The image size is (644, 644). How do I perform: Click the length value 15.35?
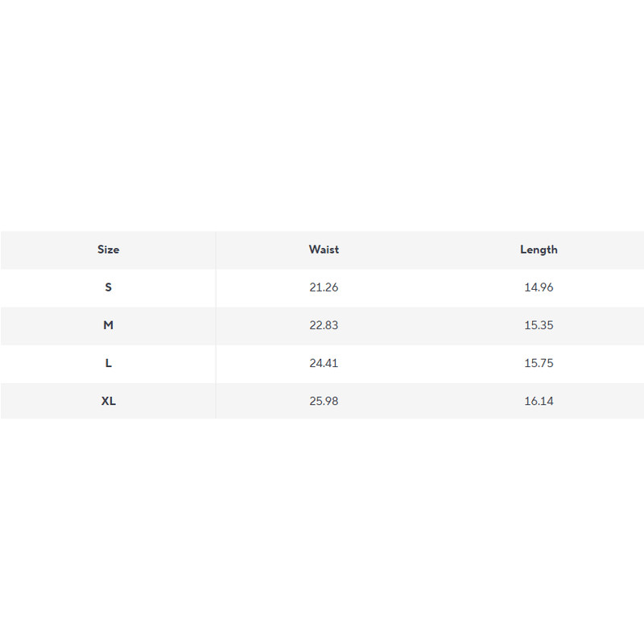539,325
